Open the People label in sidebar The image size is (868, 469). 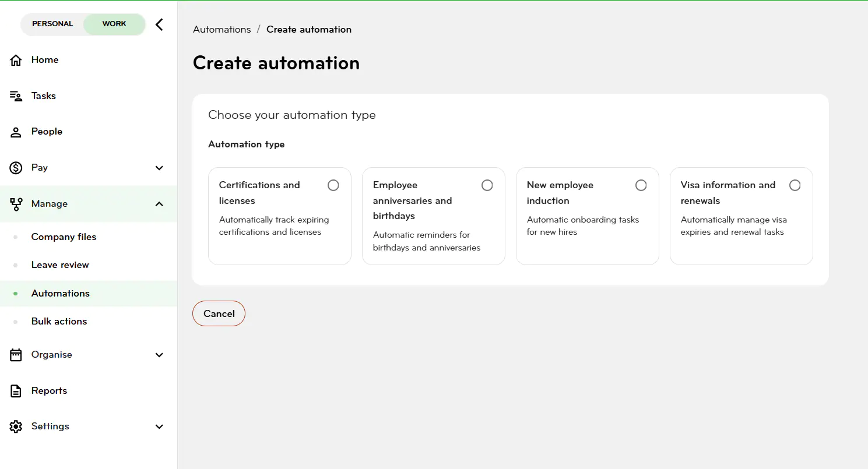click(x=47, y=132)
